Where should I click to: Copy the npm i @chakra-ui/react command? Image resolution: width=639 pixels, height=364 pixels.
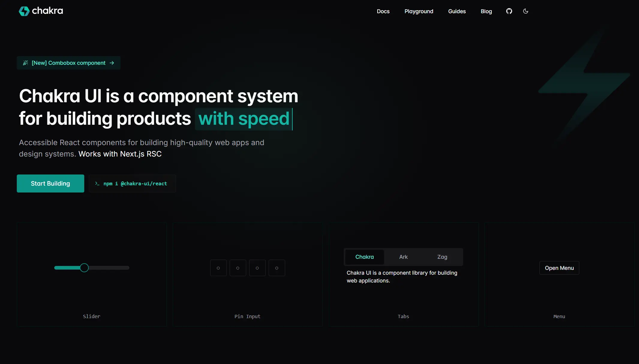(135, 183)
